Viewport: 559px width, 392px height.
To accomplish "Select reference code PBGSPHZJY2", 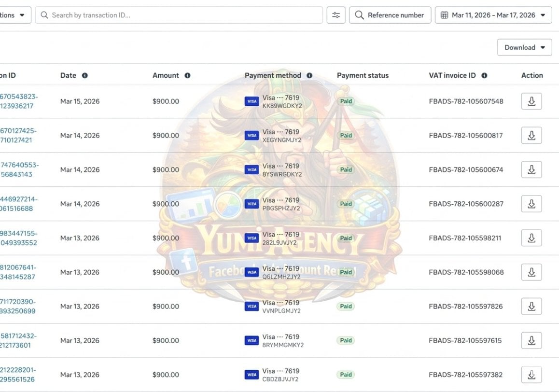I will (281, 208).
